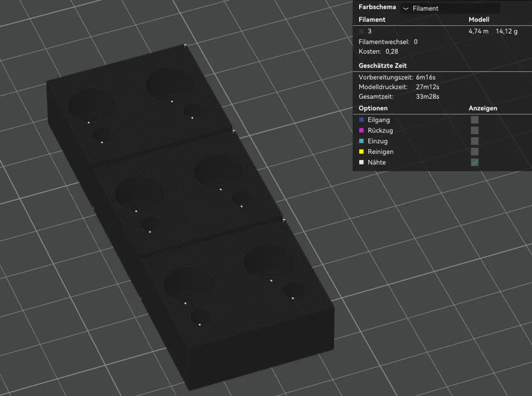Select the Nähte option label
Image resolution: width=532 pixels, height=396 pixels.
[x=377, y=162]
